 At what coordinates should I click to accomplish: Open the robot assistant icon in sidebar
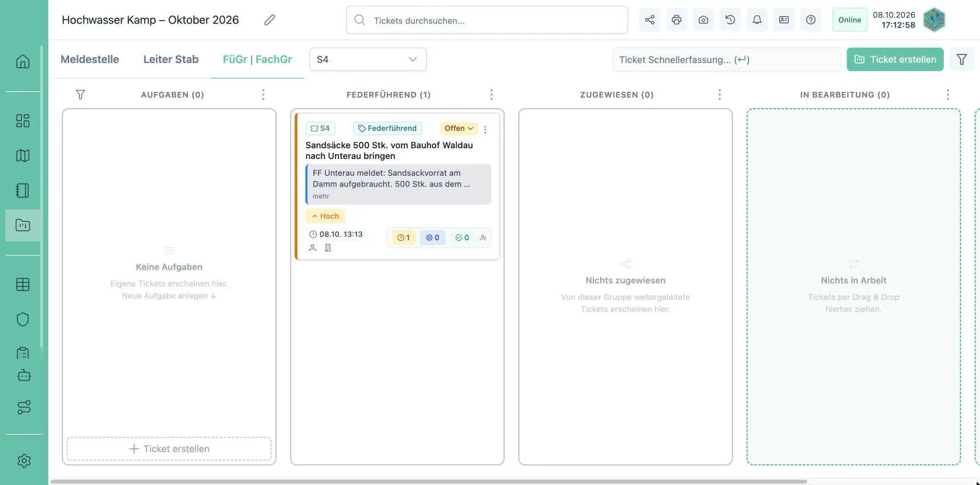24,375
